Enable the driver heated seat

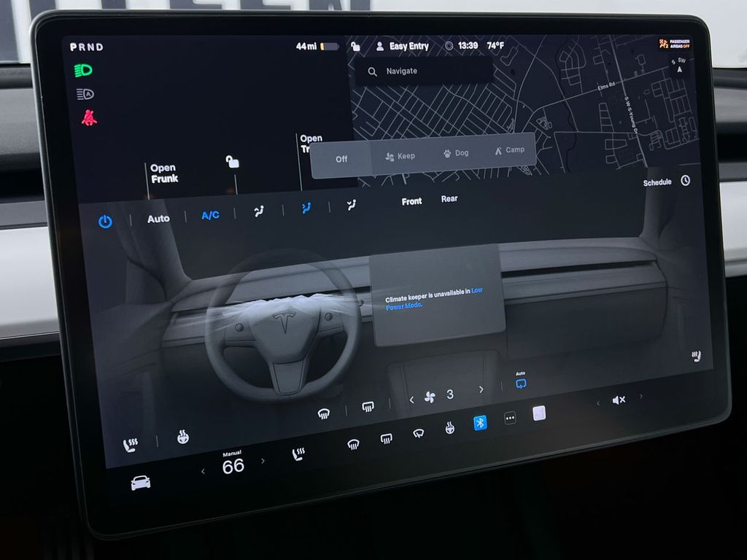pos(130,443)
